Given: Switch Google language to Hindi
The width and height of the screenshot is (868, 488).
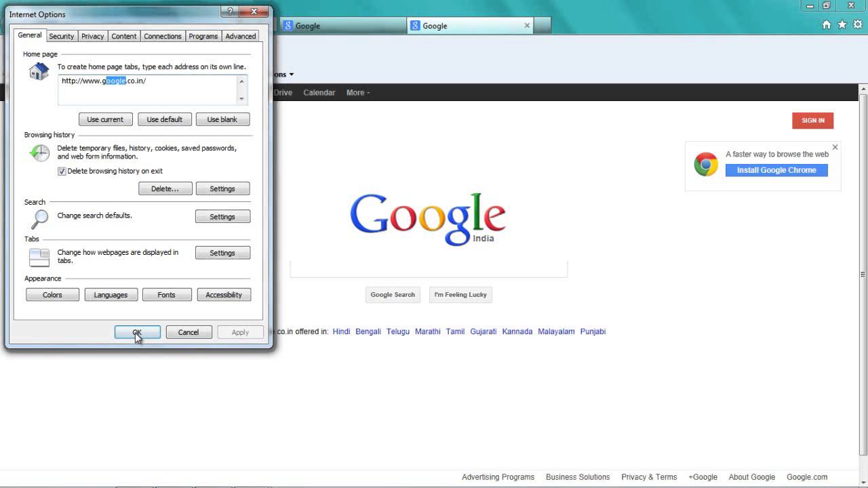Looking at the screenshot, I should pos(341,331).
